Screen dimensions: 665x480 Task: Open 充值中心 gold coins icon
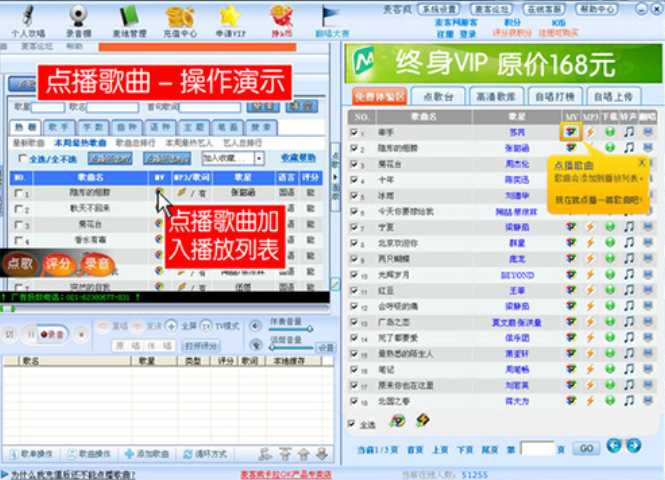click(x=179, y=18)
